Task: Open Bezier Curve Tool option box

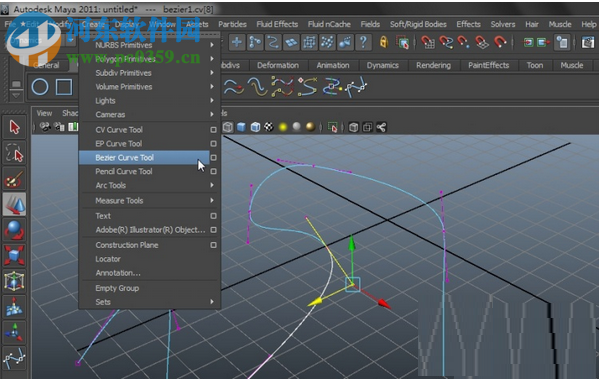Action: pyautogui.click(x=214, y=157)
